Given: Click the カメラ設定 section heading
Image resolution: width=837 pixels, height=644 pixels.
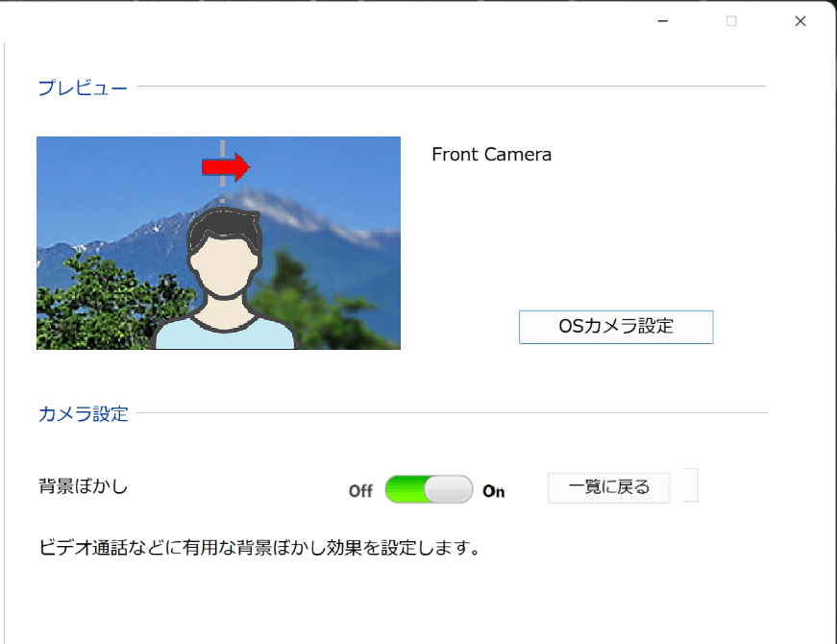Looking at the screenshot, I should pyautogui.click(x=84, y=414).
